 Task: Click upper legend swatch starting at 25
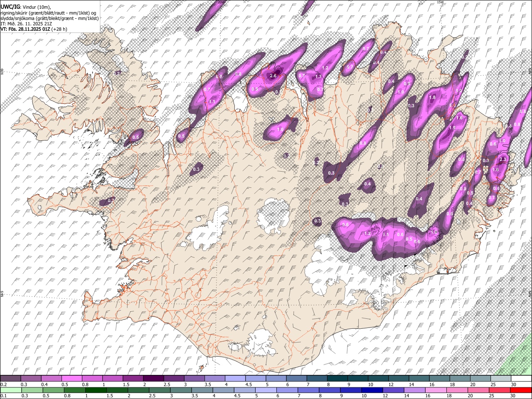[500, 379]
